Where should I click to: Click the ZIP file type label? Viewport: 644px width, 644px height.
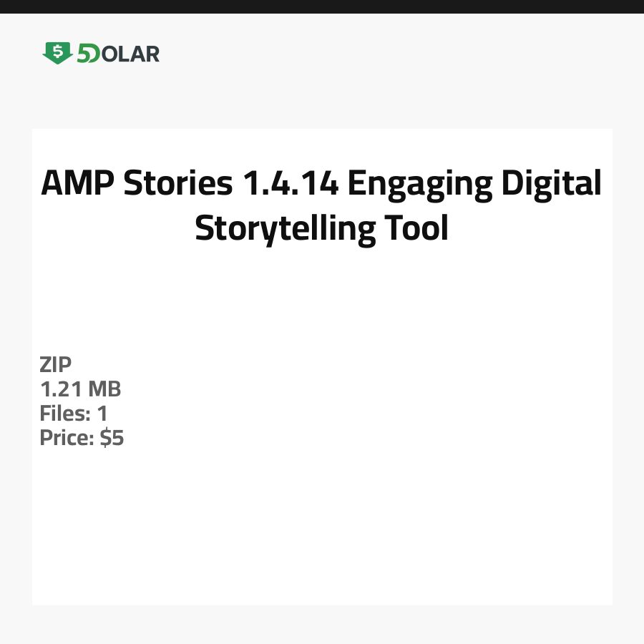point(56,365)
